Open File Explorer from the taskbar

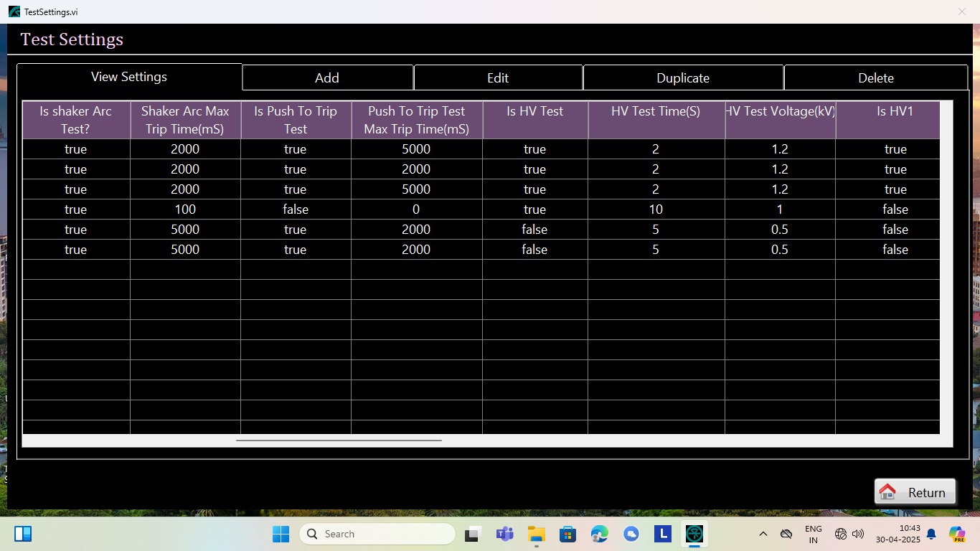click(536, 534)
